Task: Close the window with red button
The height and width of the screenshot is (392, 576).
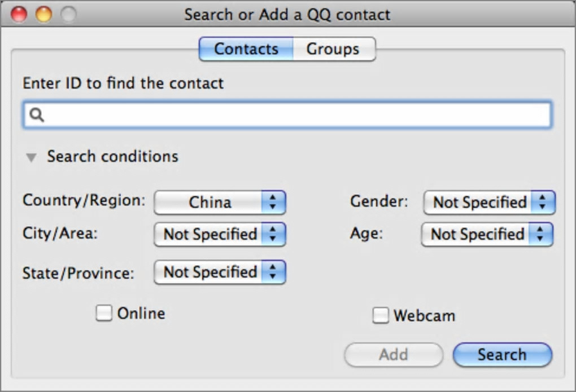Action: coord(19,15)
